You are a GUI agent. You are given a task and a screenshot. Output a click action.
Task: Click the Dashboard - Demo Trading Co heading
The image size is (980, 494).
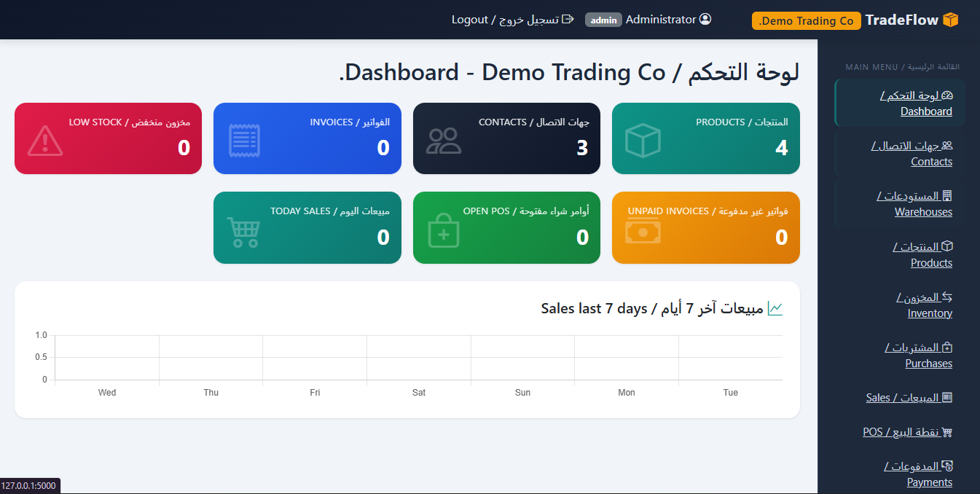pos(569,72)
